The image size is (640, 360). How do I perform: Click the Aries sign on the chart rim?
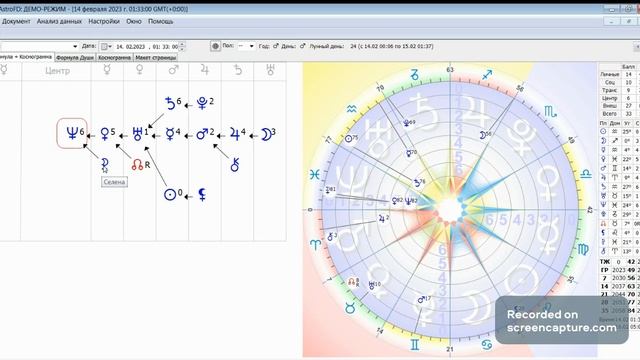coord(316,245)
